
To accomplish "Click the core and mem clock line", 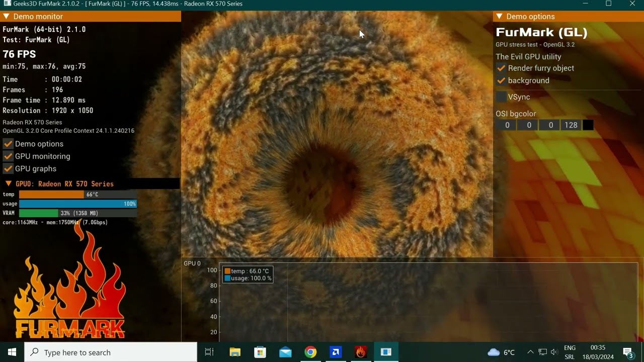I will (55, 222).
